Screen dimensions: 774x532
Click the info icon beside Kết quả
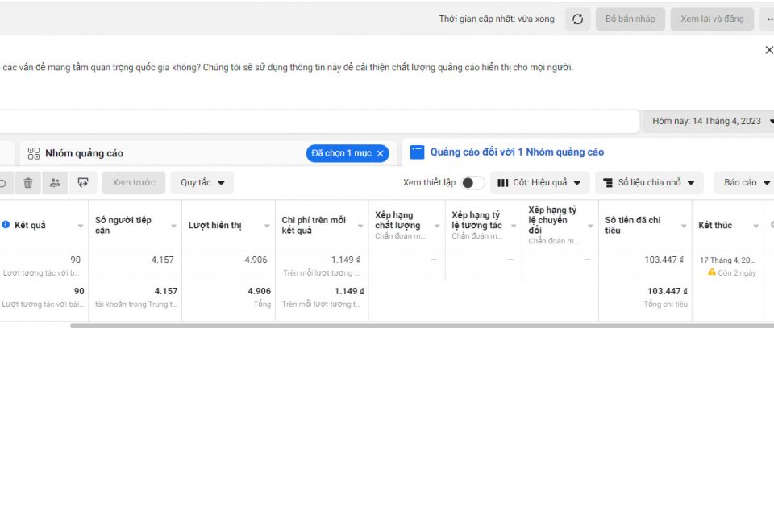tap(6, 225)
